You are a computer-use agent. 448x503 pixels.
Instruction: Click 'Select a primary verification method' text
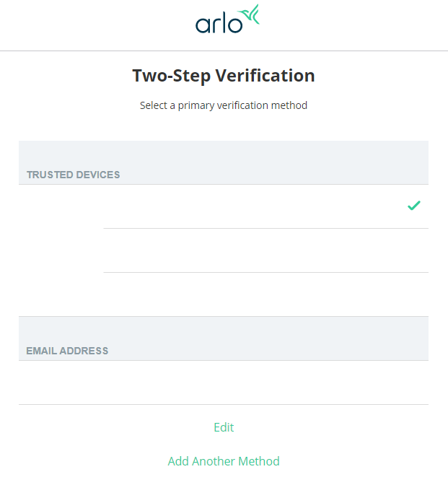tap(224, 105)
